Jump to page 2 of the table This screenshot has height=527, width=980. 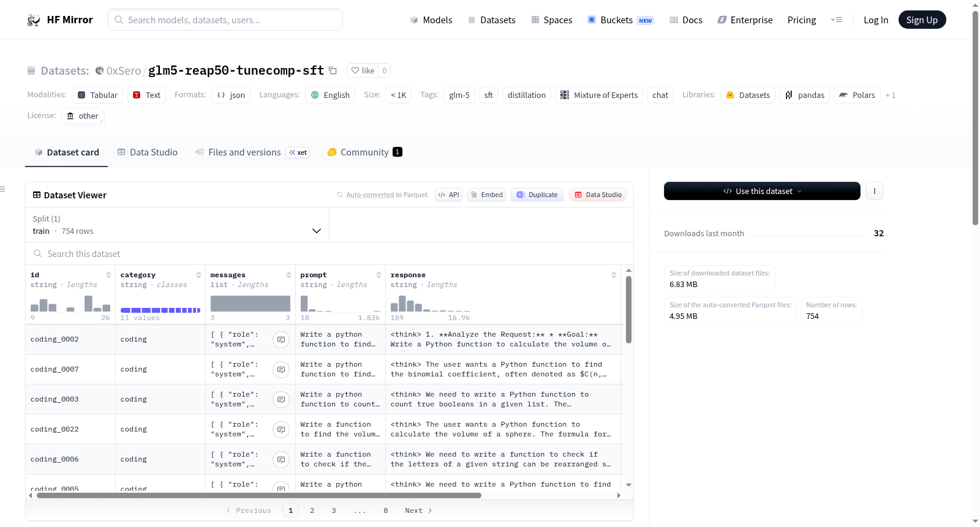click(312, 510)
